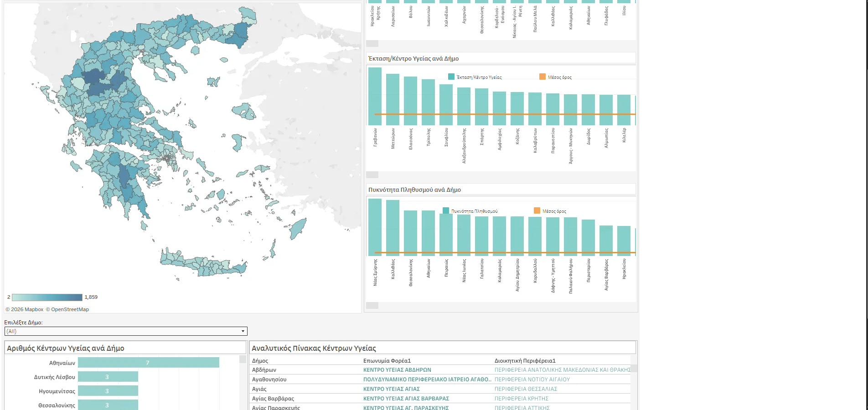The image size is (868, 410).
Task: Click the Παλαιού Φαλήρου axis label
Action: click(571, 276)
